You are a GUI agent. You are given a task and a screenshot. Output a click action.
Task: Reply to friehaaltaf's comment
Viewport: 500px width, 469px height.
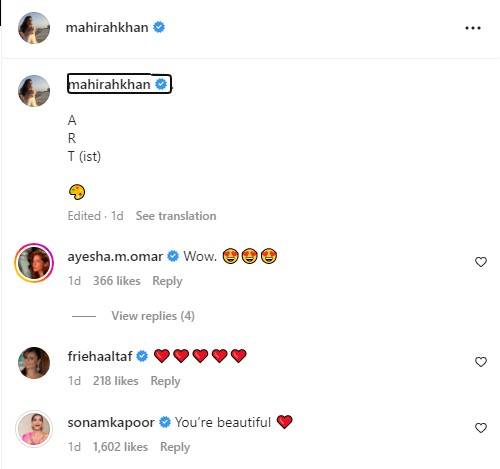coord(165,381)
